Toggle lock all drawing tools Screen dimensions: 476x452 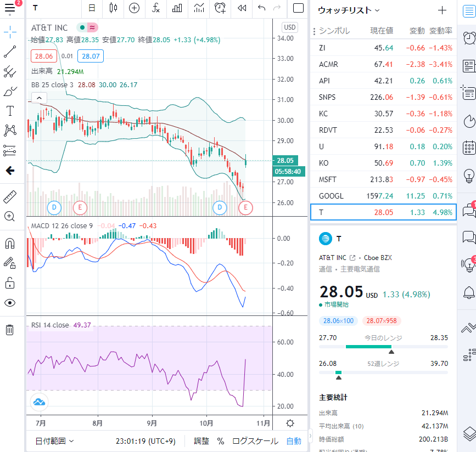[10, 282]
